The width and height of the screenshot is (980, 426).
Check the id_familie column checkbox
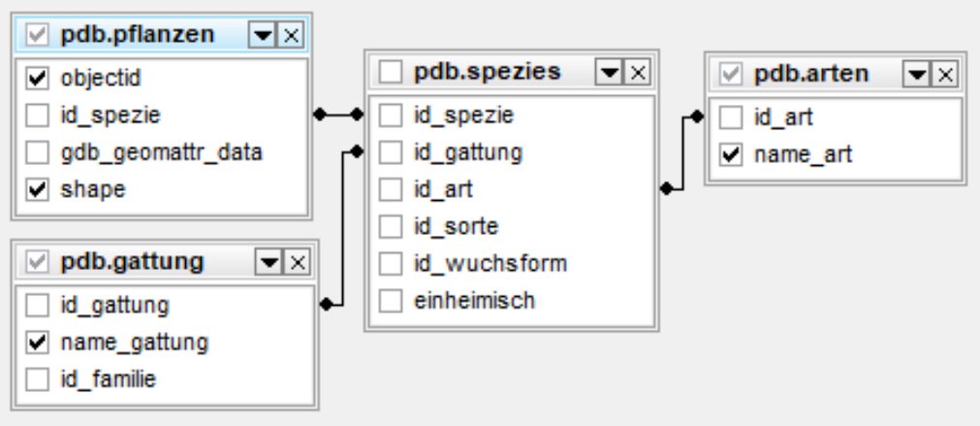tap(38, 378)
